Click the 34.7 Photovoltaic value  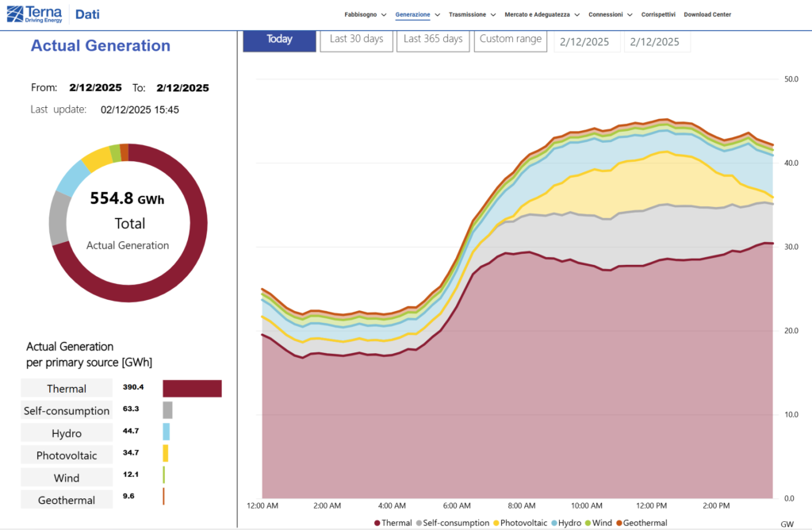[131, 452]
